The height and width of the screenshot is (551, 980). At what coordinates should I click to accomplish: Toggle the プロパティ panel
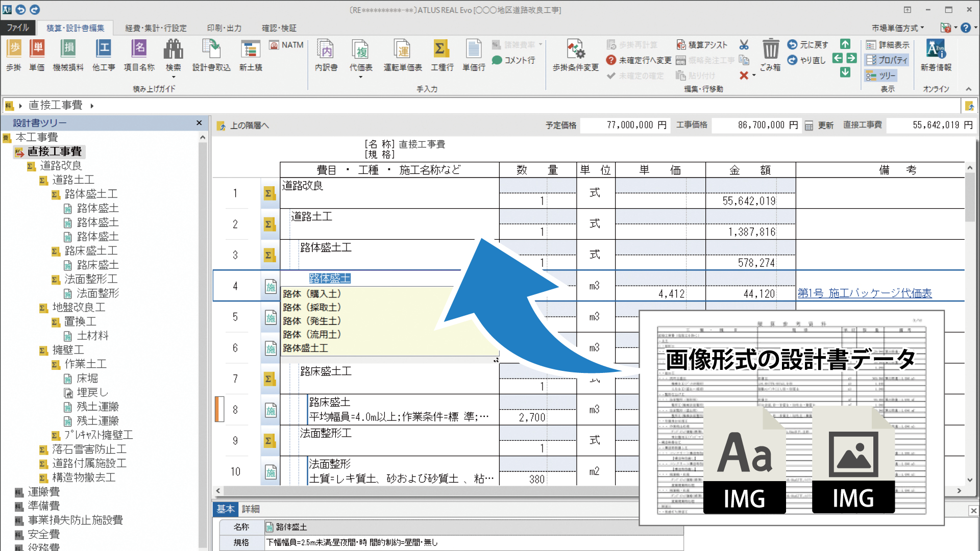click(x=887, y=60)
